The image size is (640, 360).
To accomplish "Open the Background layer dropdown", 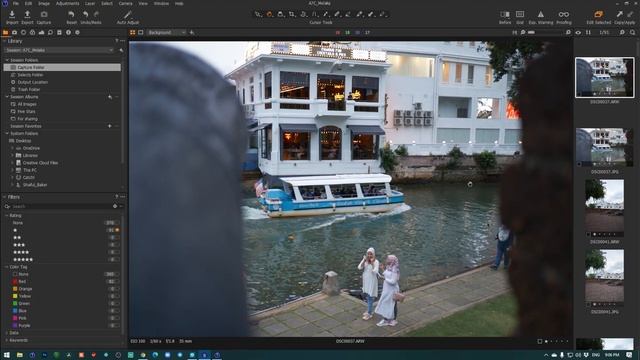I will [167, 32].
